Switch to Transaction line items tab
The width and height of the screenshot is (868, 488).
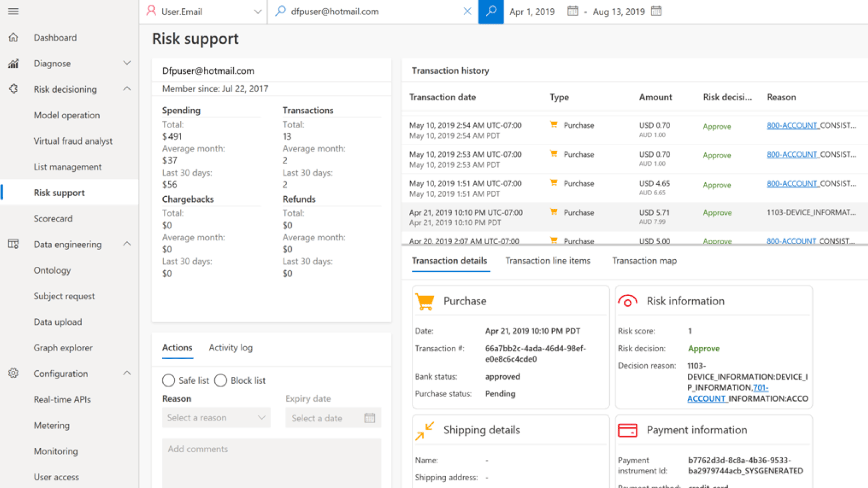[548, 261]
